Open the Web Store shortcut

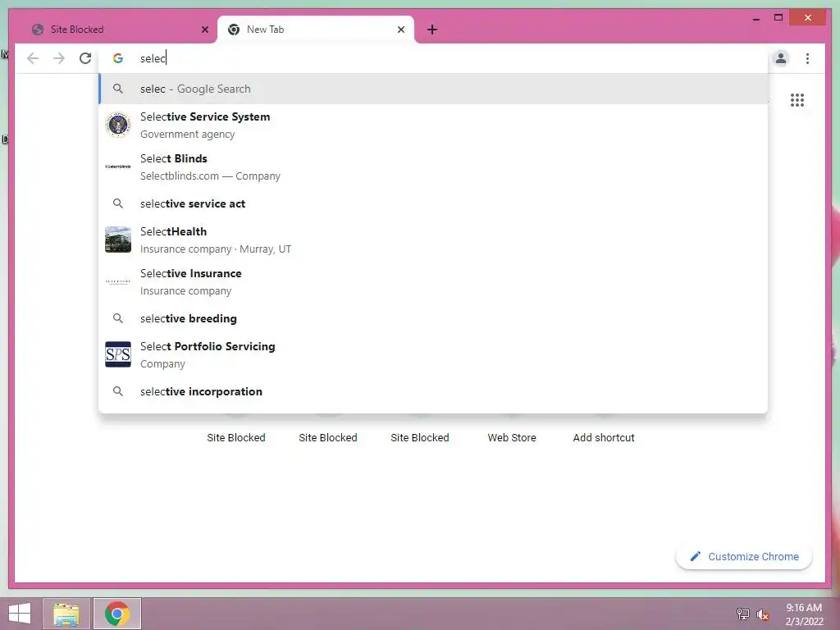click(512, 437)
